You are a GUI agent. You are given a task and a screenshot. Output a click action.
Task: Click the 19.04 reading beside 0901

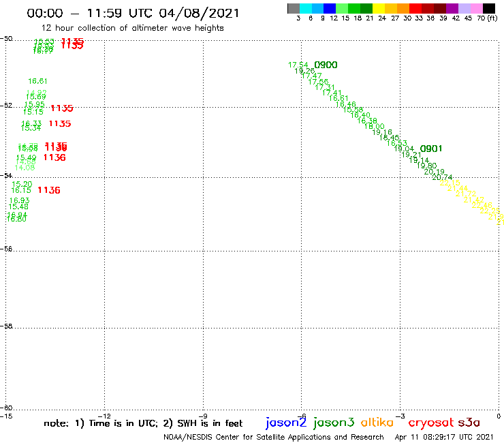click(404, 149)
